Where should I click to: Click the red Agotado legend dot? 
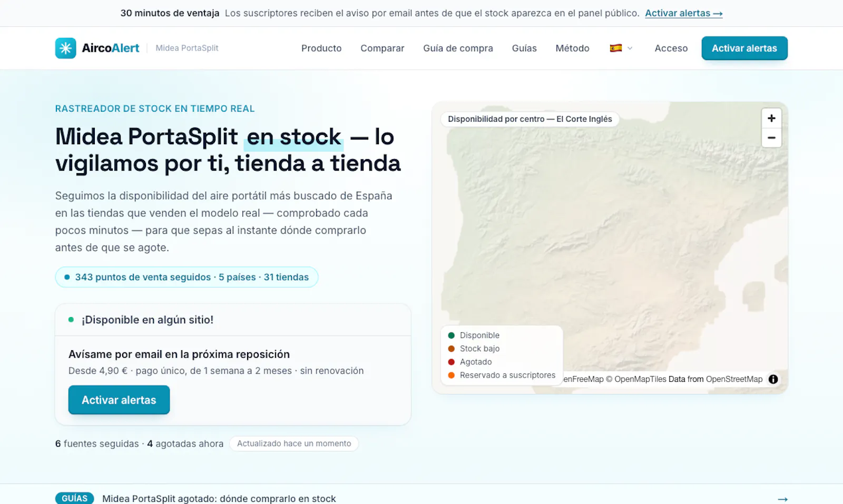coord(452,362)
